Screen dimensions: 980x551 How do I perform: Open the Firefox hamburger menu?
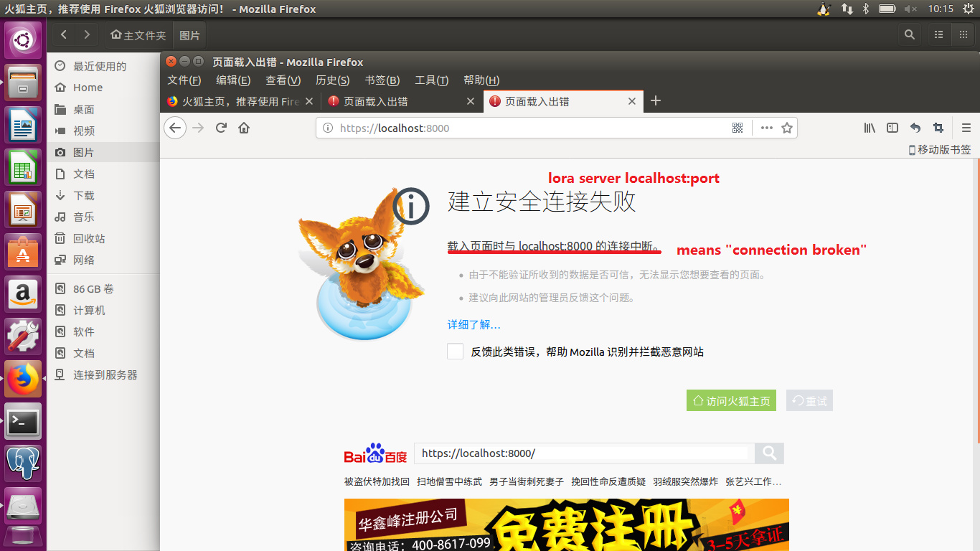pos(966,128)
